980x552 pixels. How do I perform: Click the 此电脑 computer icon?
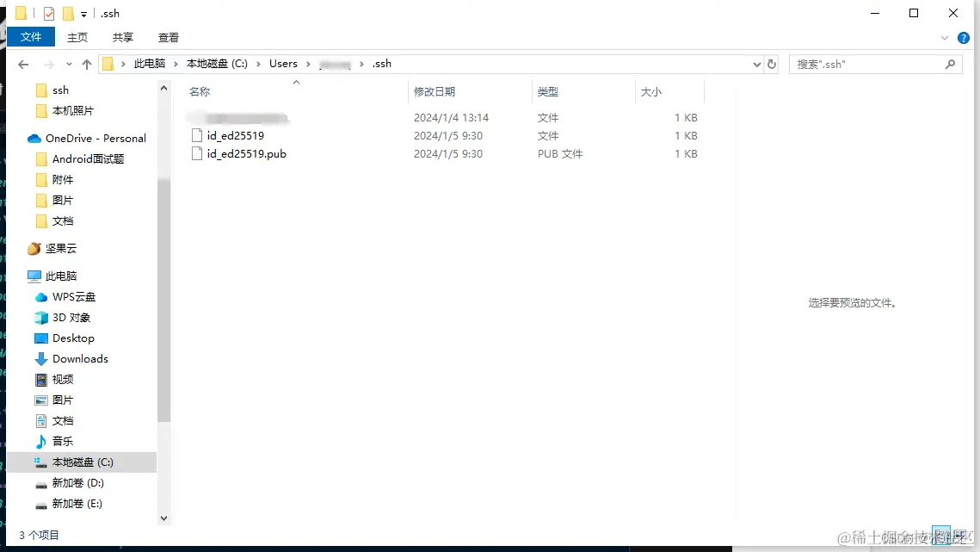[x=34, y=276]
